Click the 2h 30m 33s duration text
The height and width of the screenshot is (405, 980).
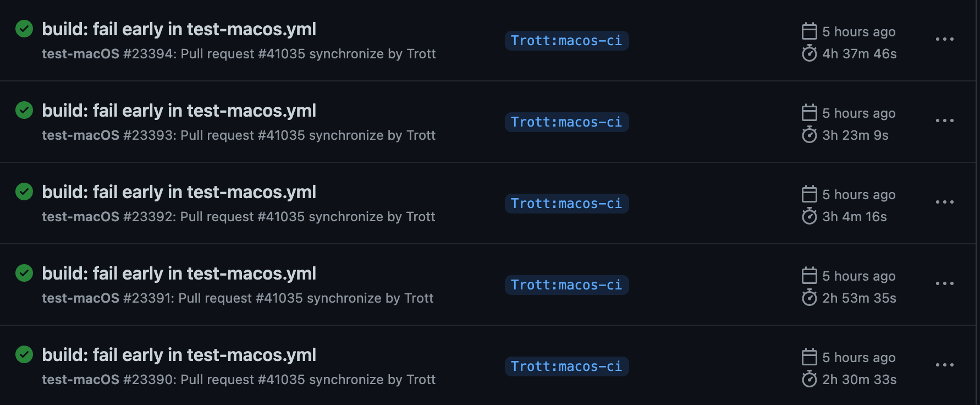click(x=859, y=380)
